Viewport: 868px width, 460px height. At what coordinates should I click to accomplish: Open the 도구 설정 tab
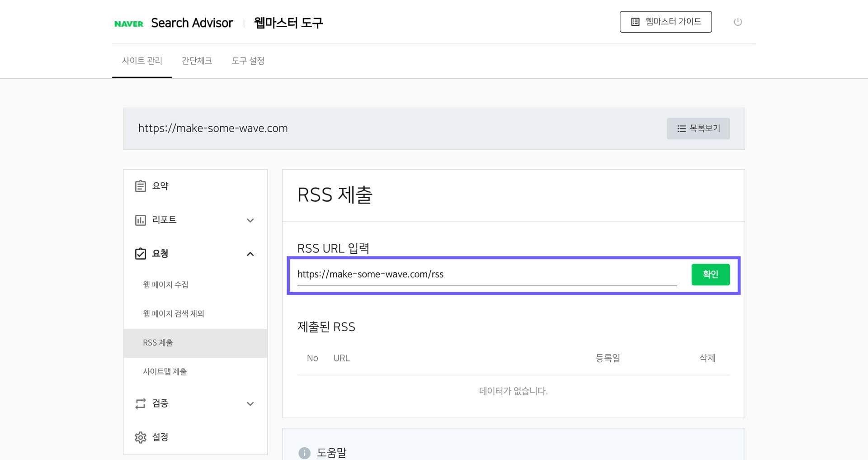tap(248, 61)
